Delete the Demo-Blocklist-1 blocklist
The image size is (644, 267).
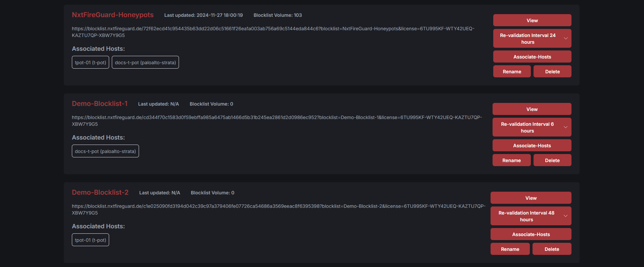click(x=552, y=160)
